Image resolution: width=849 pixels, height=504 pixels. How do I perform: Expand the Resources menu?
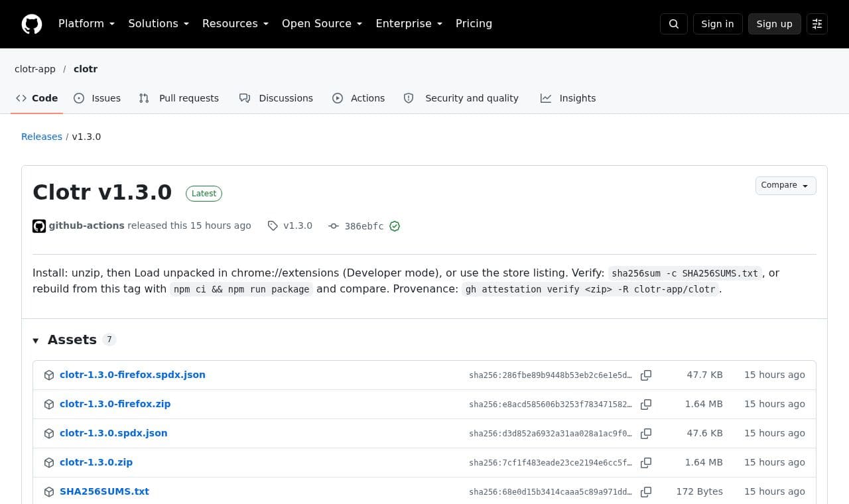235,24
